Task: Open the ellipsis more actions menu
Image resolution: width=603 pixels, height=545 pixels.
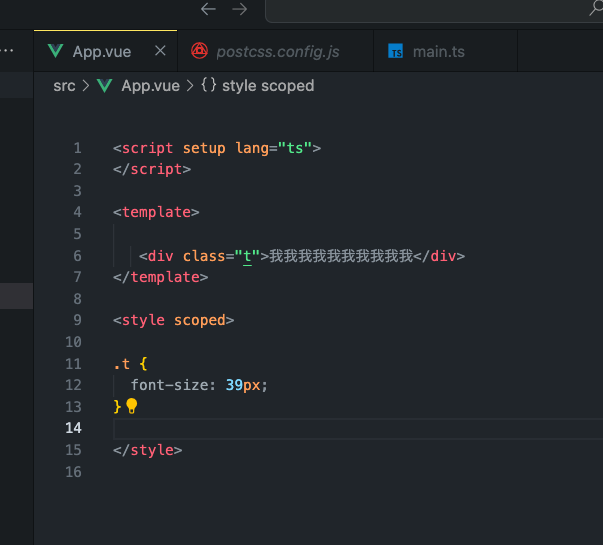Action: tap(7, 50)
